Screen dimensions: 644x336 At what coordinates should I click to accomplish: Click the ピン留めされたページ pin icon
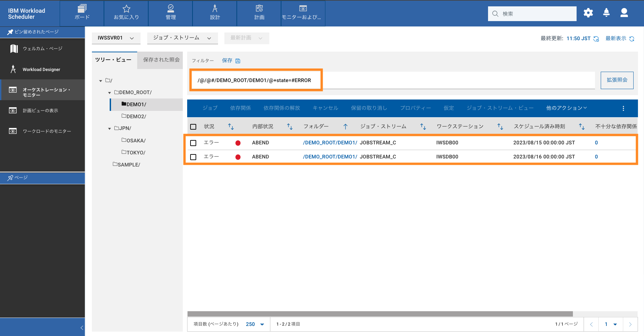click(x=10, y=32)
